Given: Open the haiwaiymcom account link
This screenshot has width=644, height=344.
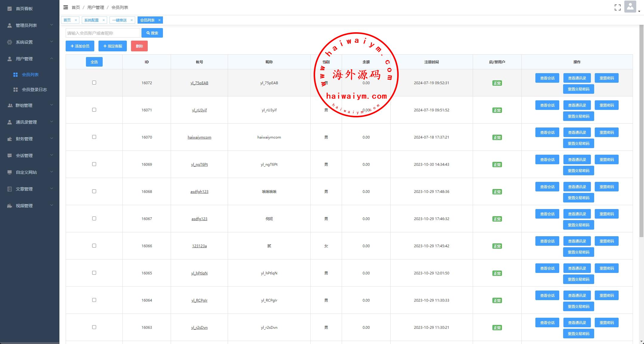Looking at the screenshot, I should [x=199, y=137].
